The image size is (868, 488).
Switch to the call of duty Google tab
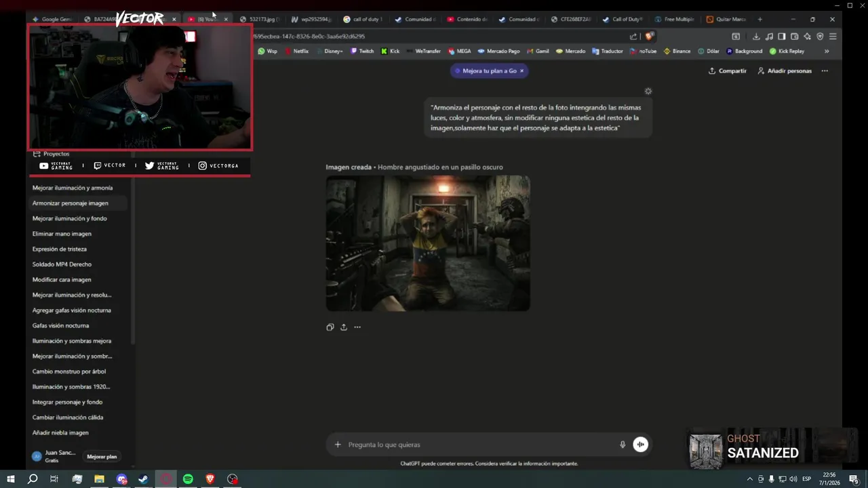pos(363,19)
